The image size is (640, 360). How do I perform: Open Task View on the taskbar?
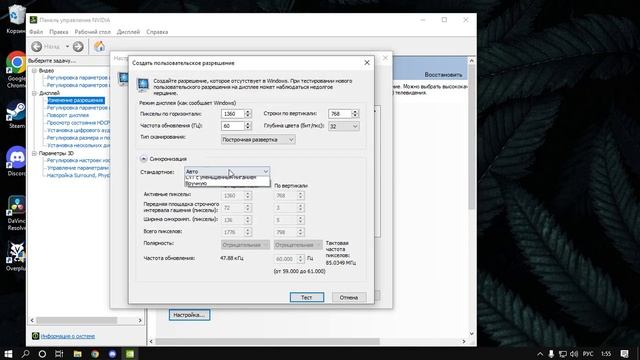pyautogui.click(x=59, y=354)
